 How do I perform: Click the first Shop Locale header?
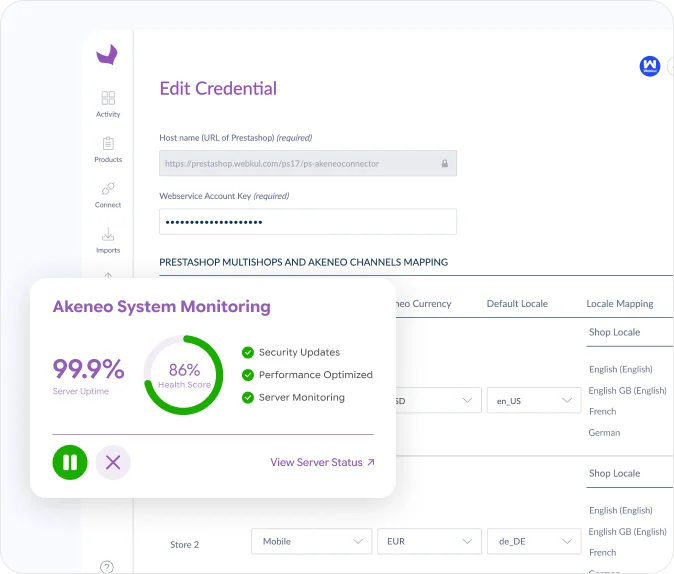tap(614, 332)
